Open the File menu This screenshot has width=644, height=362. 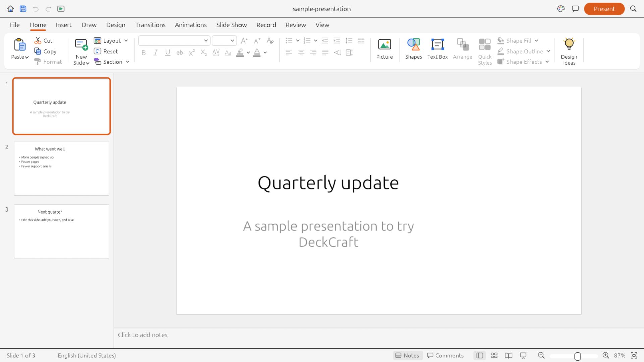point(15,25)
